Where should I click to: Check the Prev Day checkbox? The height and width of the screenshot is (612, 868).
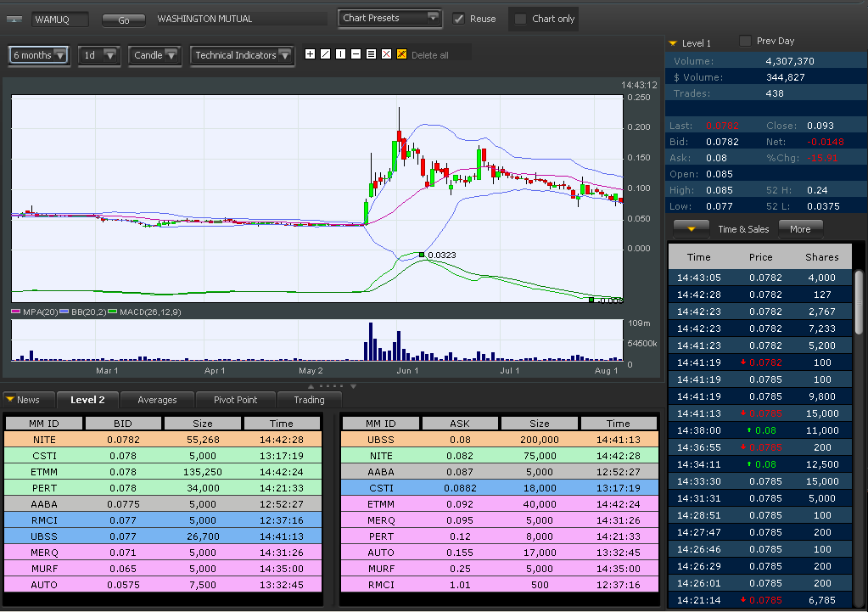745,41
